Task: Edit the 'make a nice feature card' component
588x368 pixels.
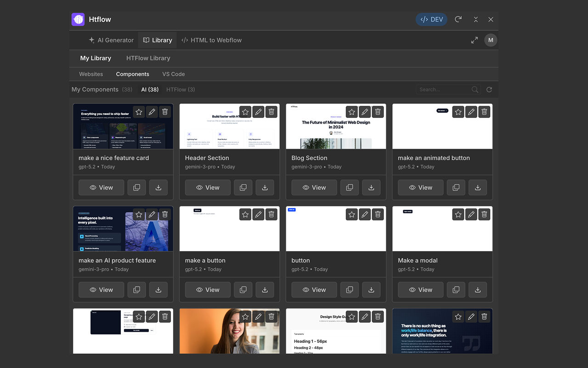Action: click(x=152, y=112)
